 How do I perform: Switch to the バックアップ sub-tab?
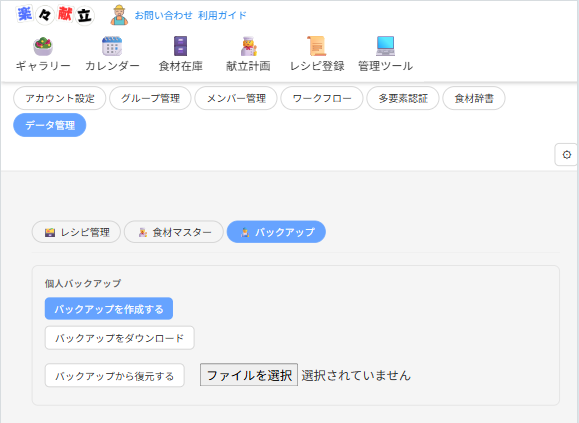[x=276, y=232]
